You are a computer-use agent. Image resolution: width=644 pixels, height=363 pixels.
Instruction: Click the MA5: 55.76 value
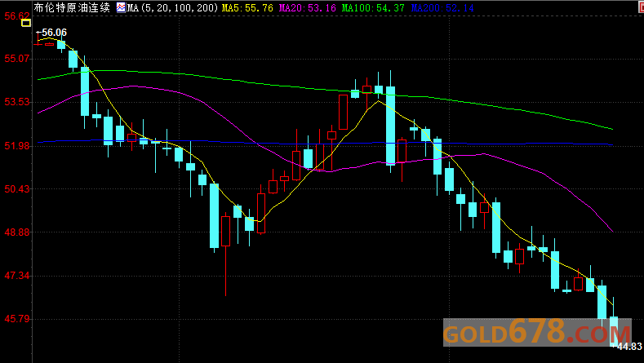[x=247, y=8]
